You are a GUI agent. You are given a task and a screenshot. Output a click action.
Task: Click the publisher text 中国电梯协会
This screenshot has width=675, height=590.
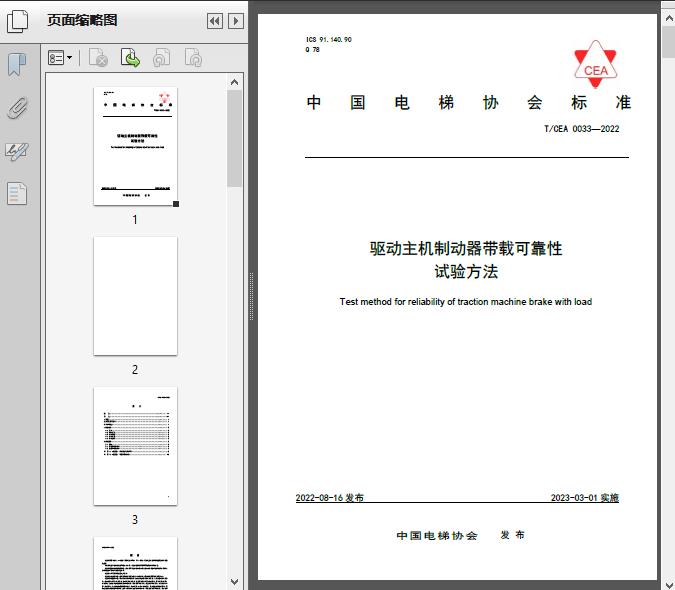[x=437, y=535]
